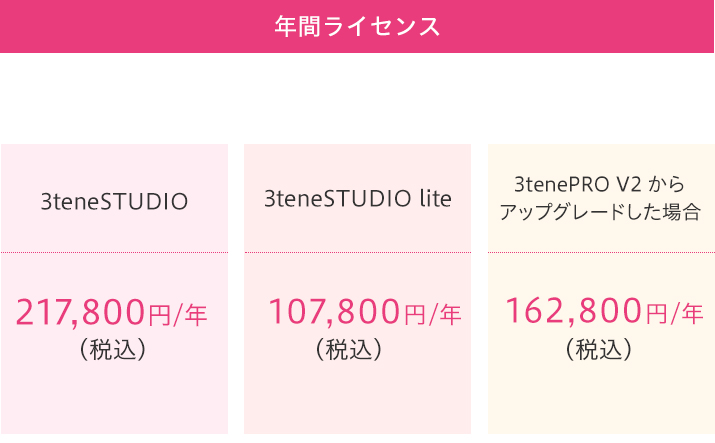
Task: Click the 円/年 unit after 217,800
Action: 178,315
